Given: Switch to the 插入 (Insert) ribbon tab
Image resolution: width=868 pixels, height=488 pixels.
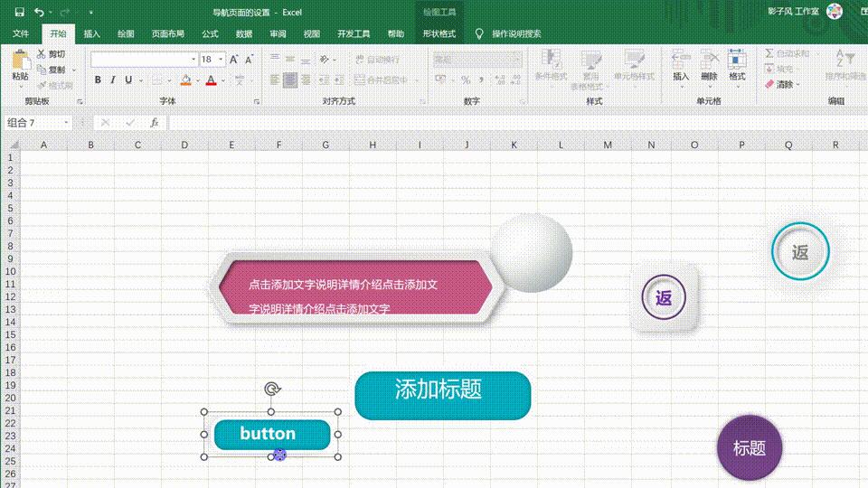Looking at the screenshot, I should pos(91,33).
